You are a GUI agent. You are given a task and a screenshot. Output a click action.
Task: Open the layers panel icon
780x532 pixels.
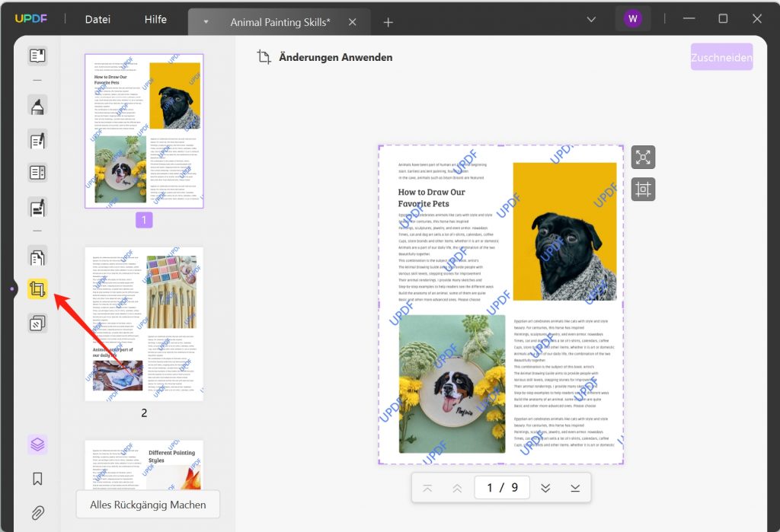[x=37, y=444]
